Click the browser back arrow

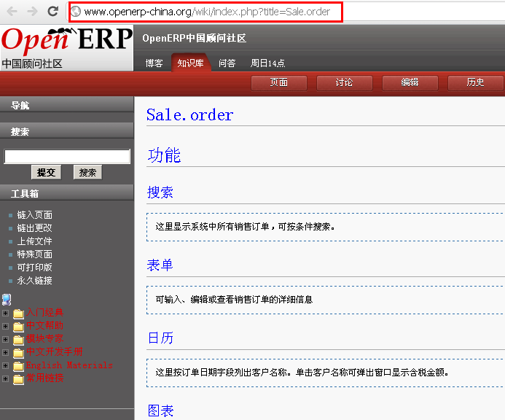pyautogui.click(x=12, y=12)
